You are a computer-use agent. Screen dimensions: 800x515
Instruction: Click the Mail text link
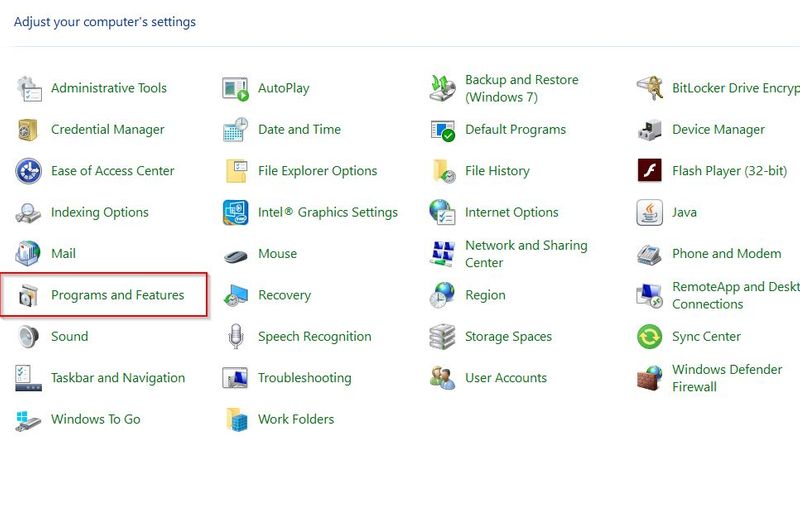pos(63,254)
